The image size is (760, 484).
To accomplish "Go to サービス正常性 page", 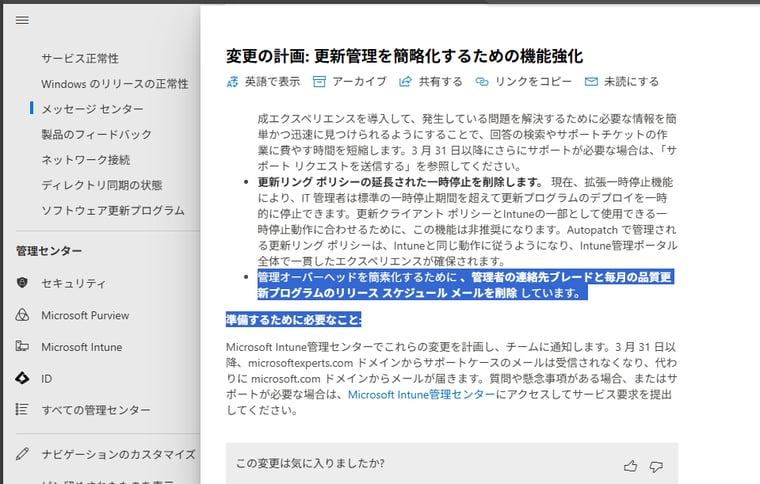I will 80,59.
